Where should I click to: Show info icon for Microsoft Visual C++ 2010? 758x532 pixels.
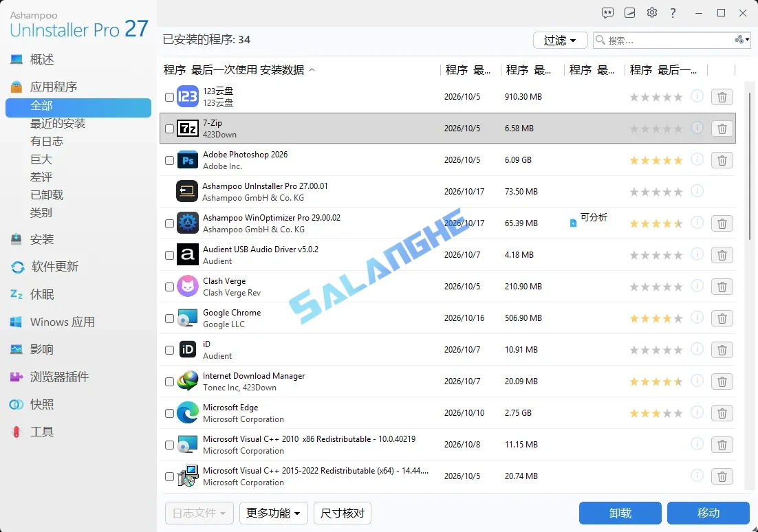tap(697, 443)
